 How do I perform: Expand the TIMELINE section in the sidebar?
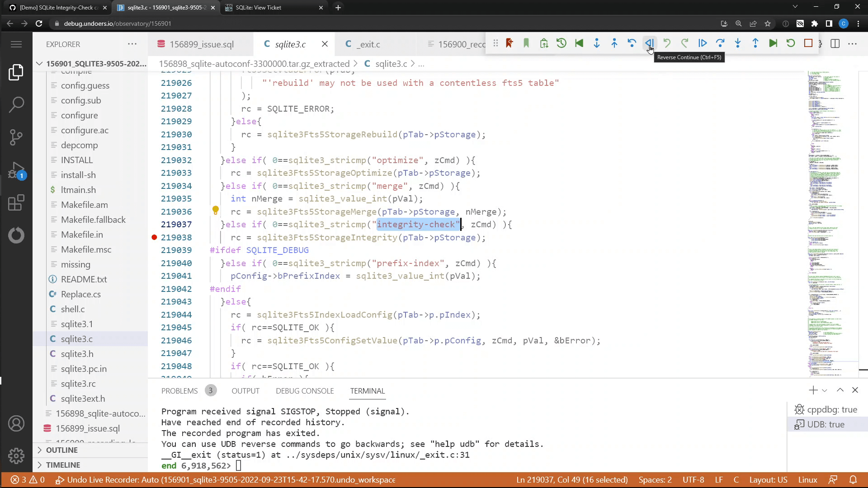[64, 465]
